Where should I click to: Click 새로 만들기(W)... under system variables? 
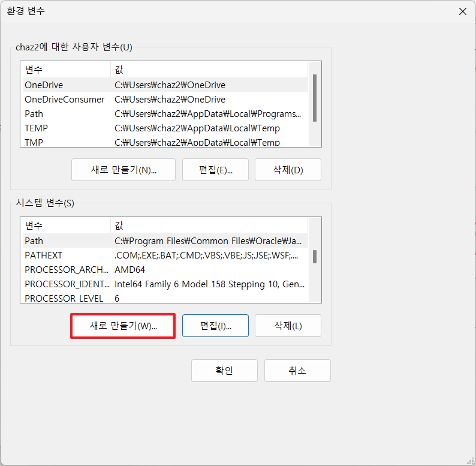123,326
